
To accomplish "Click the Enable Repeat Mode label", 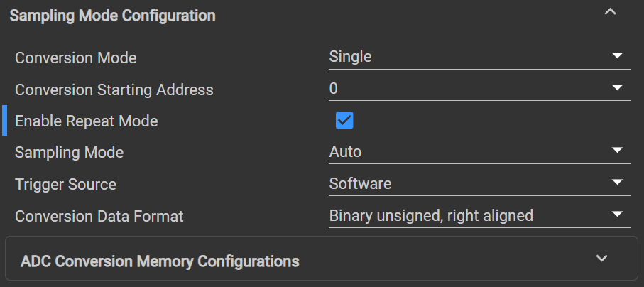I will click(87, 121).
